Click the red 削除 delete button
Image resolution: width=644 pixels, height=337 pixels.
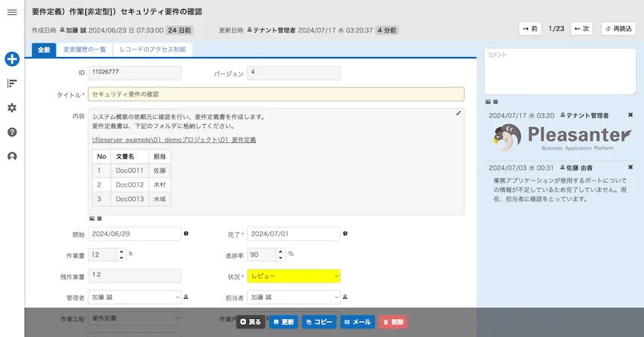tap(393, 322)
